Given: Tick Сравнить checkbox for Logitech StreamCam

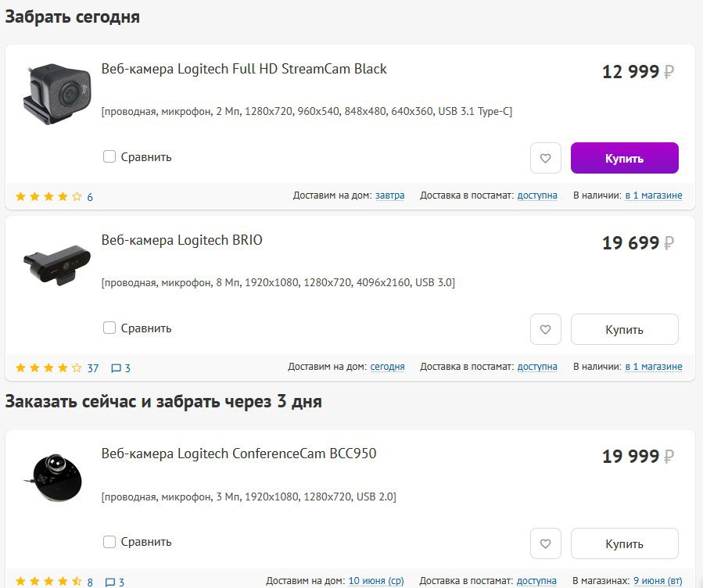Looking at the screenshot, I should click(x=109, y=156).
